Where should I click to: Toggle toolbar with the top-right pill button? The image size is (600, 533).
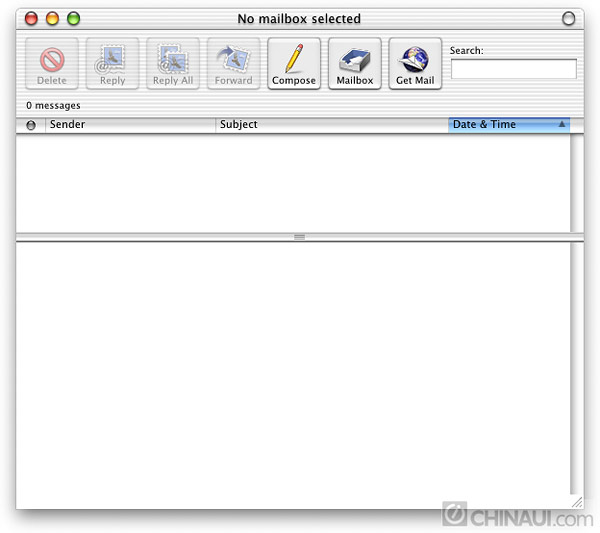point(569,18)
